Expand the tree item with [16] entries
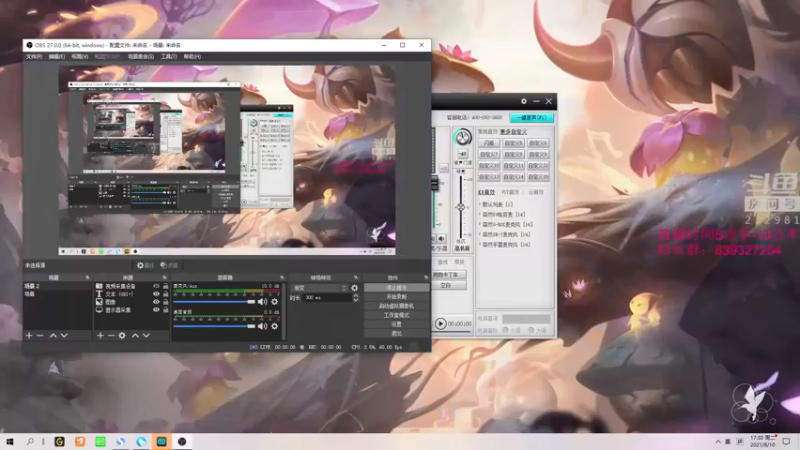 [480, 224]
